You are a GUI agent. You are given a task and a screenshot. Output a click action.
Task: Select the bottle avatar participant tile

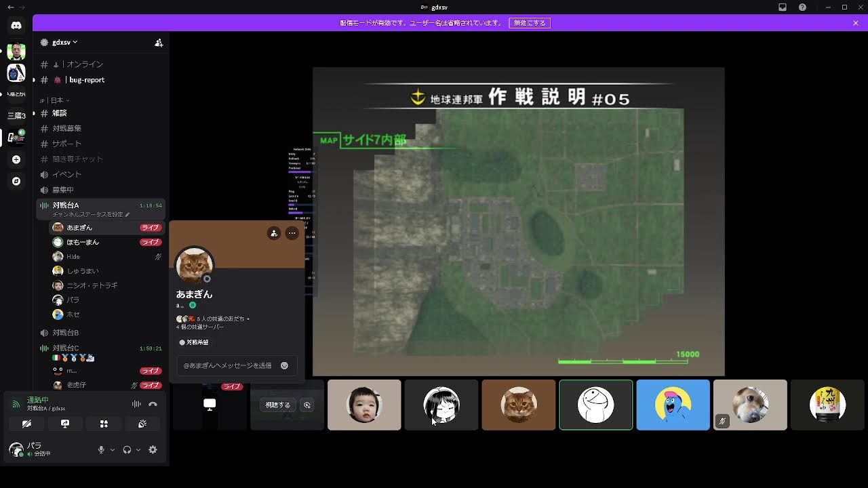[828, 405]
